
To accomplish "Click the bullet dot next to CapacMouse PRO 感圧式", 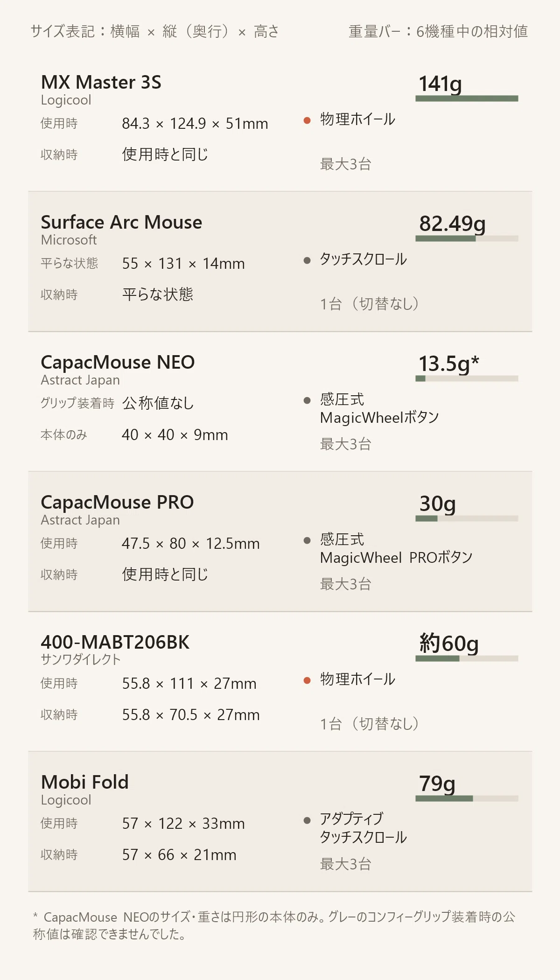I will click(x=307, y=540).
